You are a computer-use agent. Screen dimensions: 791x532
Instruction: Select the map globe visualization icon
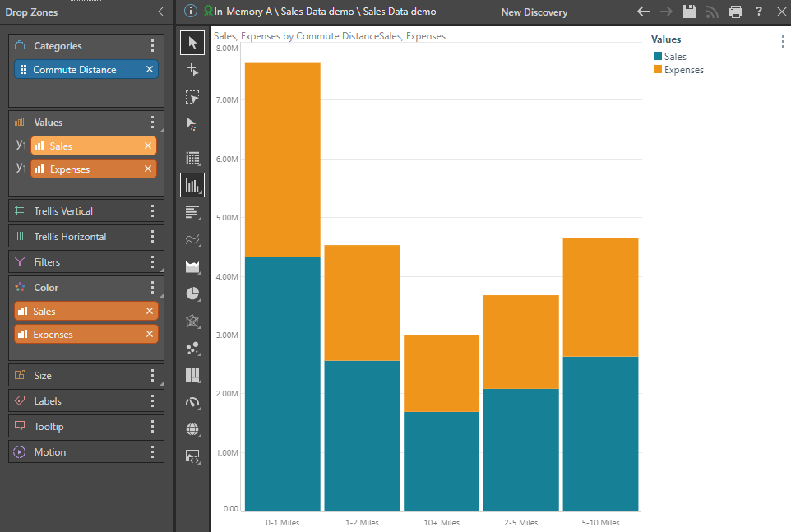(x=192, y=429)
